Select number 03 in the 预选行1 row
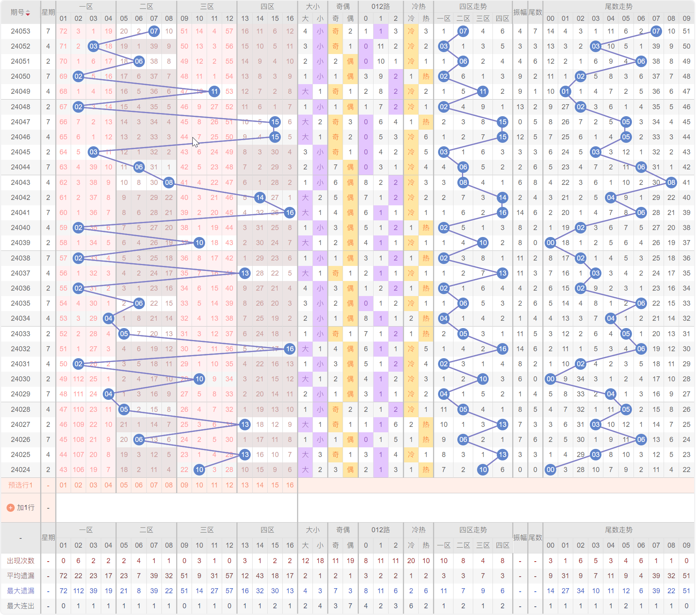This screenshot has width=698, height=616. pyautogui.click(x=93, y=485)
